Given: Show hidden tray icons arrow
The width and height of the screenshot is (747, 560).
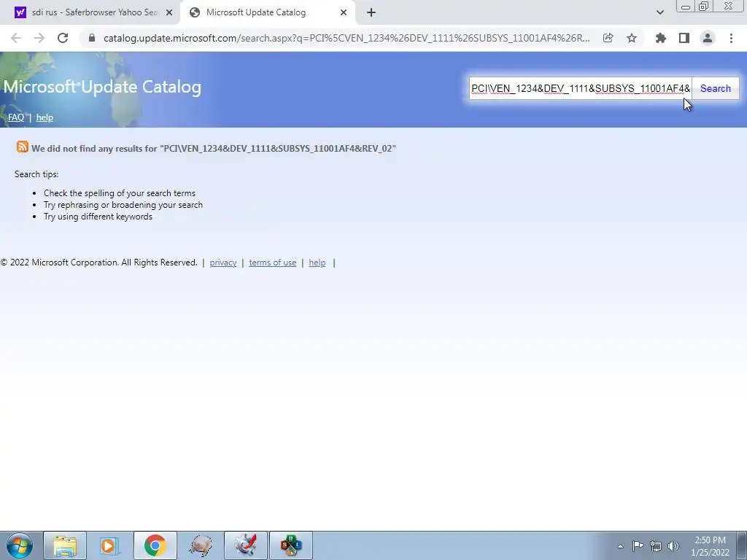Looking at the screenshot, I should click(x=620, y=546).
